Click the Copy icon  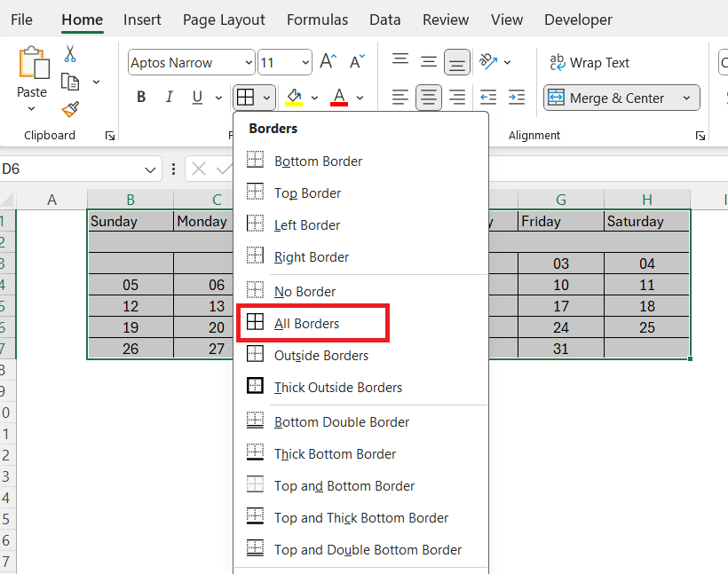click(x=70, y=83)
